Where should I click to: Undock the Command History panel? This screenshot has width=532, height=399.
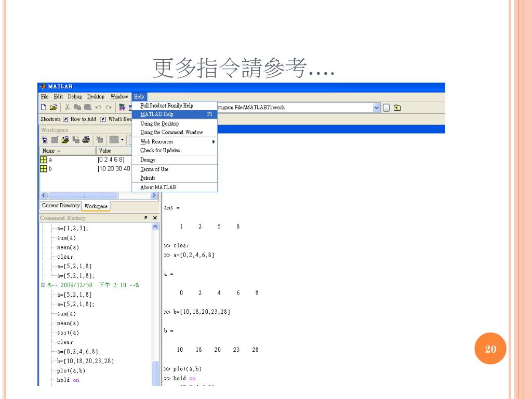pos(145,218)
